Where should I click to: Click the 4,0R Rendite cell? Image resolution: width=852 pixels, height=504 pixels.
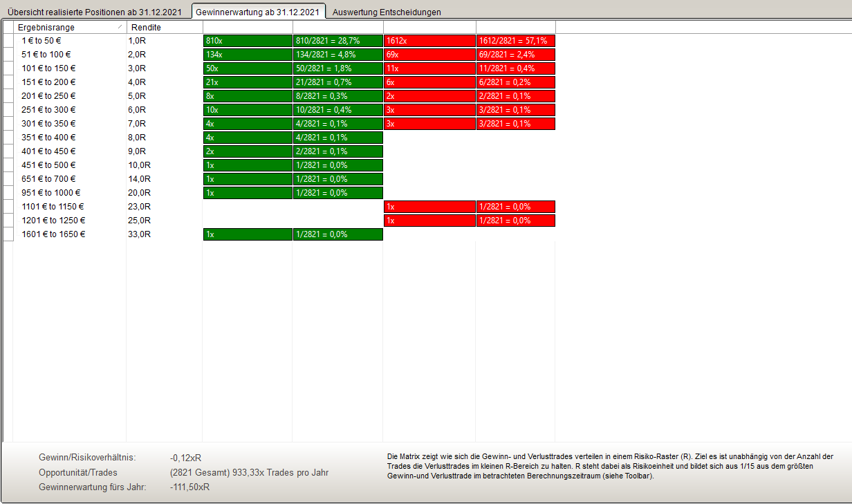coord(164,82)
